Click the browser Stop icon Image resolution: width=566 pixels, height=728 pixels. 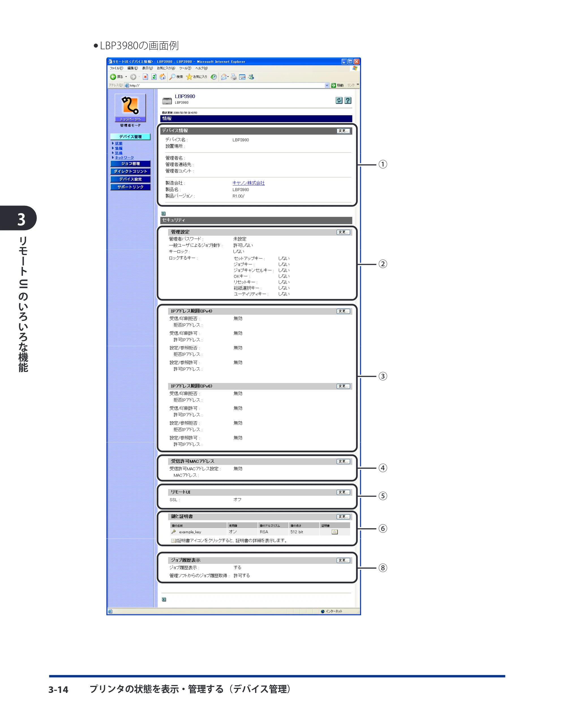145,77
